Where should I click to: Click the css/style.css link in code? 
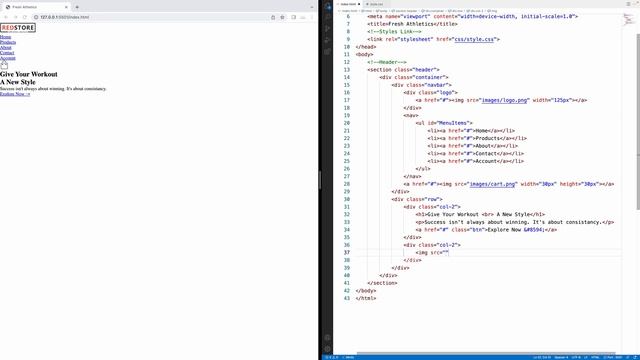[474, 40]
